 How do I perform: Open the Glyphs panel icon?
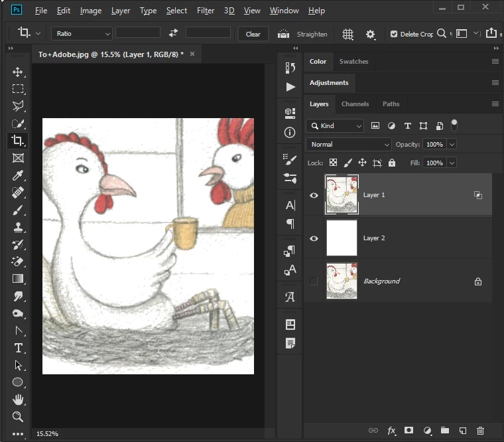[x=290, y=297]
